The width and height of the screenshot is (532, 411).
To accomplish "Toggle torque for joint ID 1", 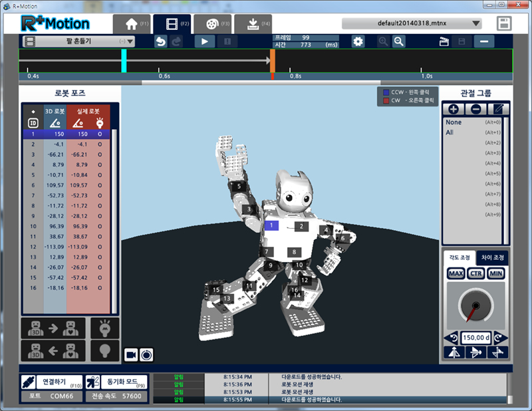I will coord(100,134).
